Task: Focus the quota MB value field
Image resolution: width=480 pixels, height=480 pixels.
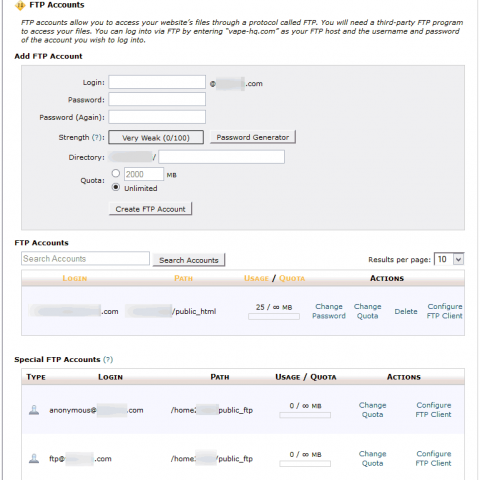Action: click(144, 174)
